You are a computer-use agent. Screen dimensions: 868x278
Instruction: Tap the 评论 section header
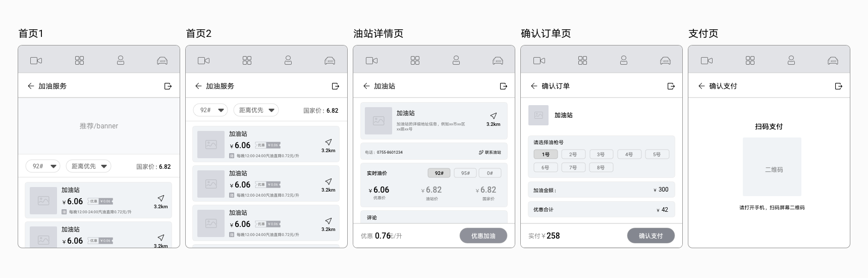pos(372,218)
